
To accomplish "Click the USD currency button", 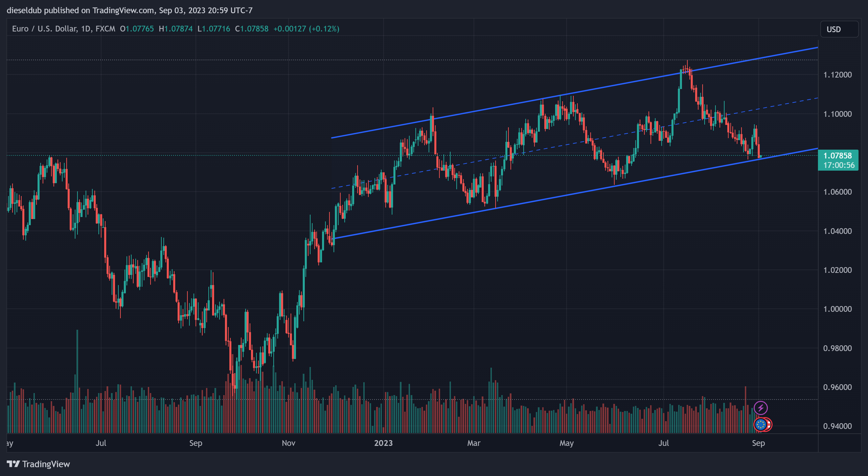I will [x=839, y=29].
